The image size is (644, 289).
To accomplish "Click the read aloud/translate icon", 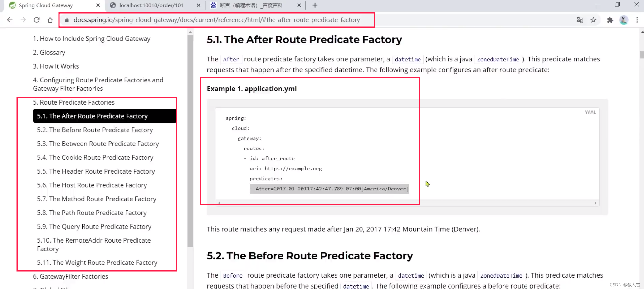I will pos(580,20).
